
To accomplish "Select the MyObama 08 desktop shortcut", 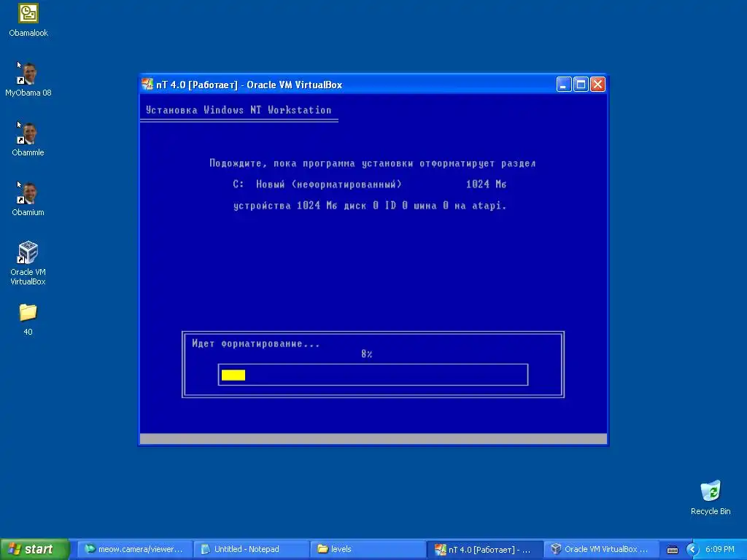I will click(x=28, y=79).
